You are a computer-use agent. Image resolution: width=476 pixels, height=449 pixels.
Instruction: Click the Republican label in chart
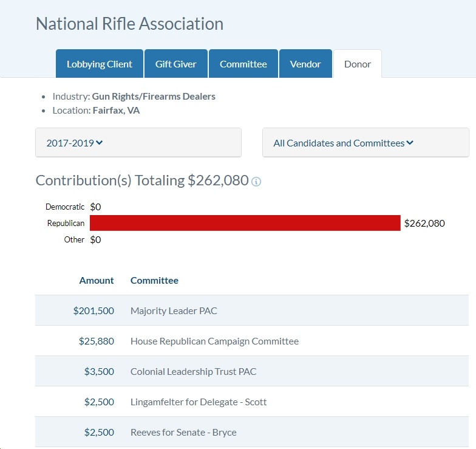(x=66, y=224)
